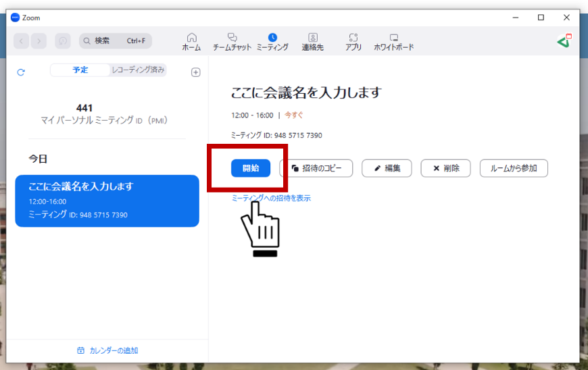
Task: Minimize the Zoom window
Action: pyautogui.click(x=516, y=18)
